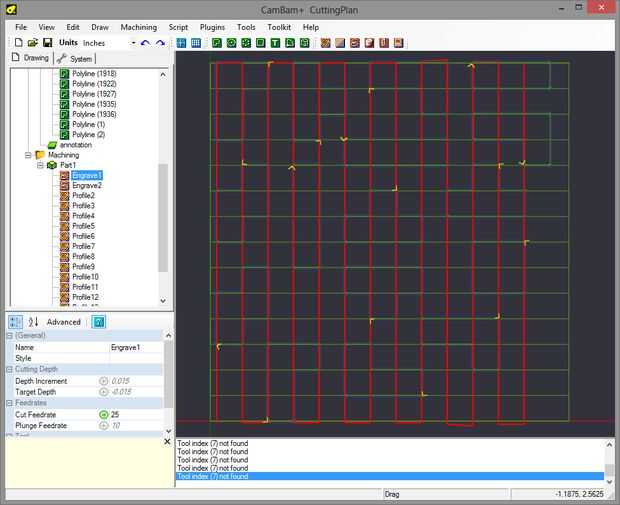The height and width of the screenshot is (505, 620).
Task: Click the Save disk icon
Action: 47,43
